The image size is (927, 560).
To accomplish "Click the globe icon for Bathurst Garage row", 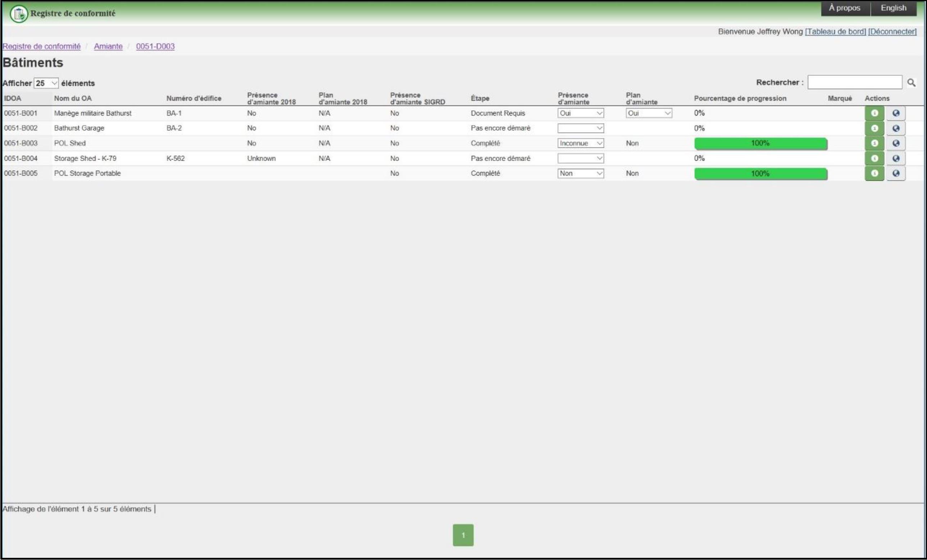I will point(896,128).
